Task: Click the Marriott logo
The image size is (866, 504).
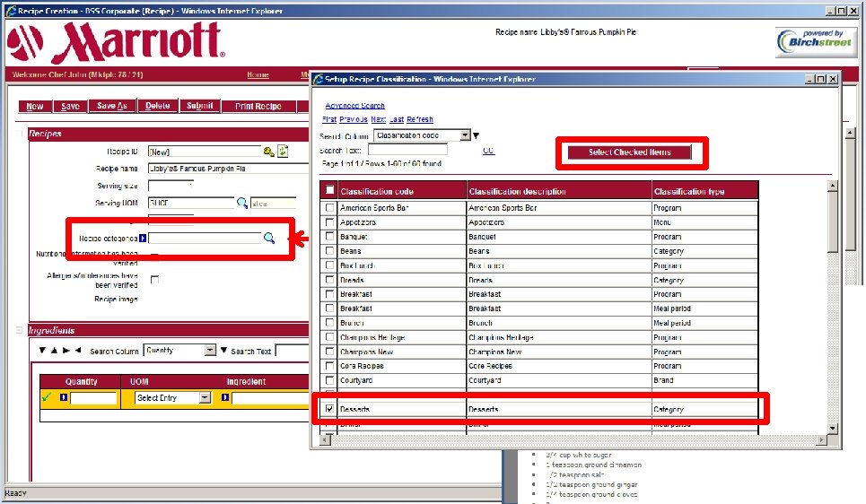Action: (116, 42)
